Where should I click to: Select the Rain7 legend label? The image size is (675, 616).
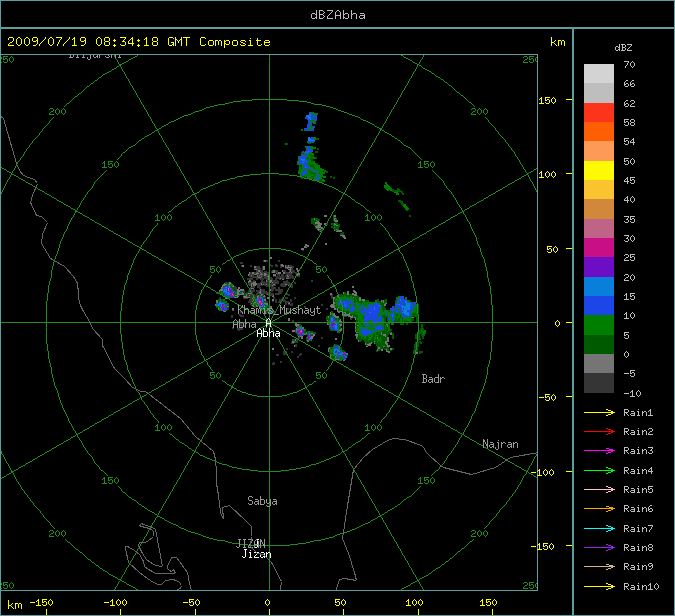click(638, 528)
